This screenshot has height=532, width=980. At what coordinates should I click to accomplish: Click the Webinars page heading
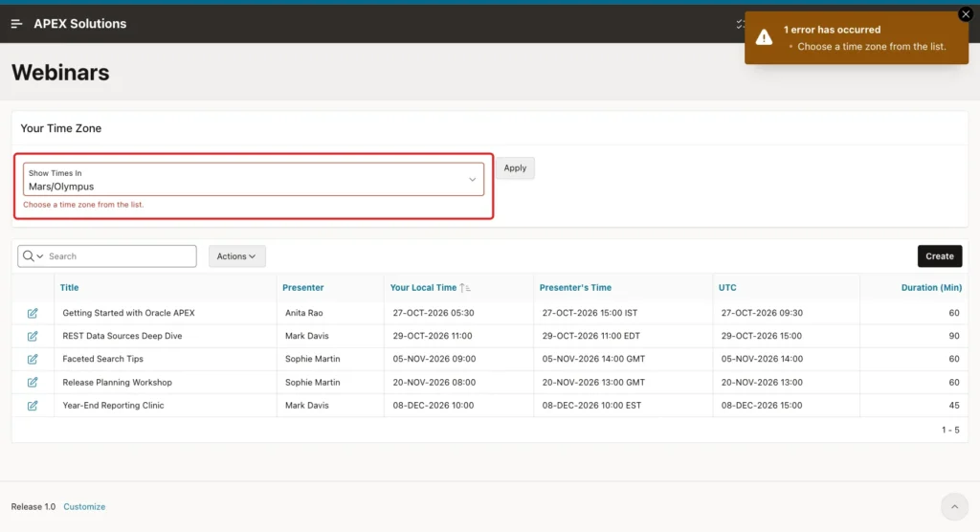tap(60, 73)
